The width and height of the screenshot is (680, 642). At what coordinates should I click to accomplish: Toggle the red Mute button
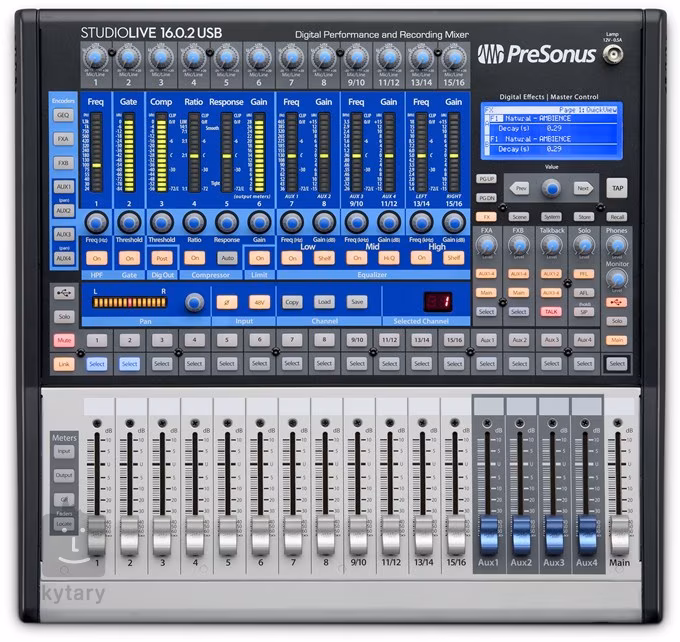[x=64, y=340]
